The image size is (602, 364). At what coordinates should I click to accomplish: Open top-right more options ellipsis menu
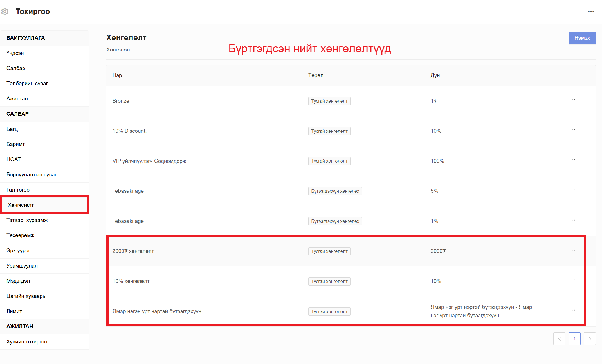coord(591,12)
